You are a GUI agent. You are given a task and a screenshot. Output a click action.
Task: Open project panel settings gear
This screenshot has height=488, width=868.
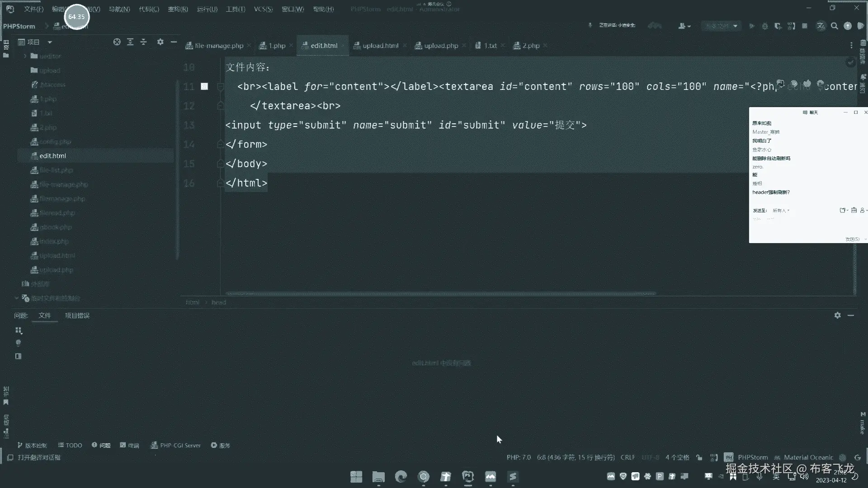coord(160,42)
